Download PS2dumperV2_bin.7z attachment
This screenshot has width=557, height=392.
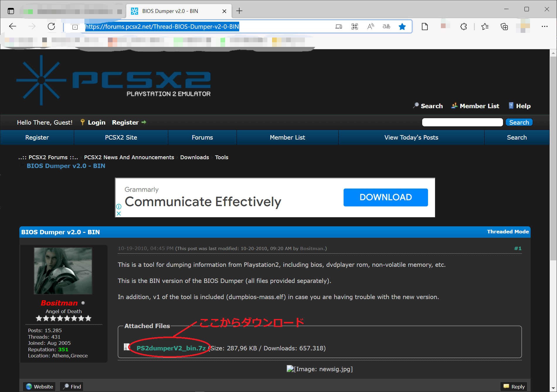[171, 348]
